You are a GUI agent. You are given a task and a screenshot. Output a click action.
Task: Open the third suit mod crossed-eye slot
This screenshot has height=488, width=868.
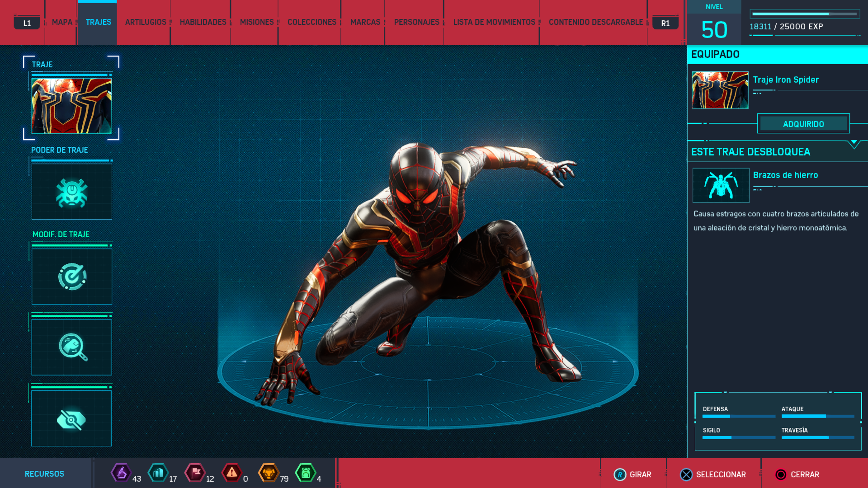[x=72, y=419]
